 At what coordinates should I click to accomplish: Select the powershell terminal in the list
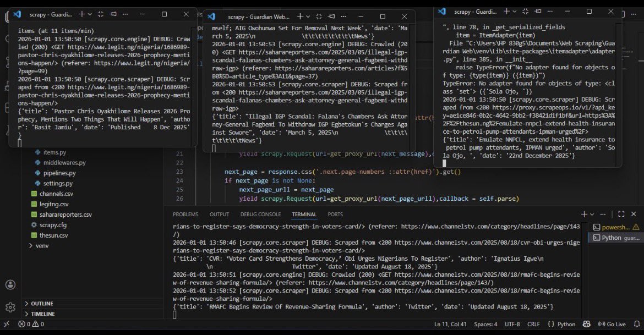pyautogui.click(x=616, y=227)
